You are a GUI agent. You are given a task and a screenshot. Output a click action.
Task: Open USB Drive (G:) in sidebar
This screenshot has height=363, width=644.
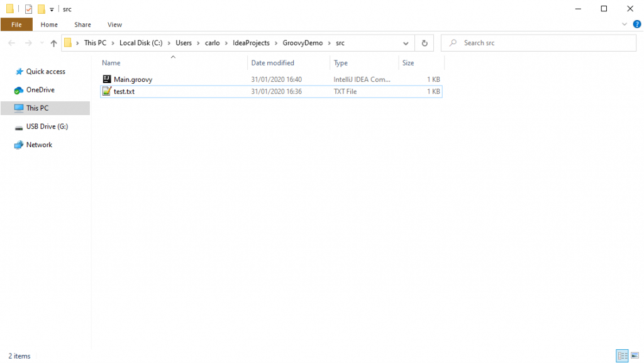point(47,126)
